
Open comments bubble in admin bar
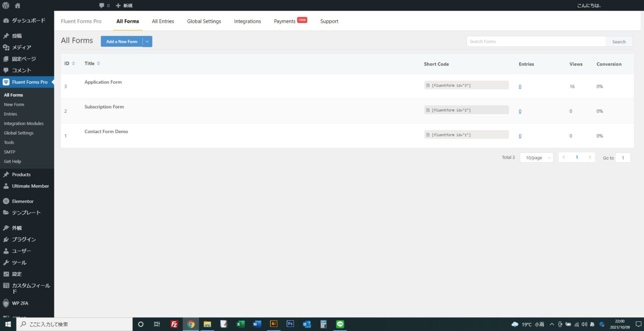coord(104,6)
